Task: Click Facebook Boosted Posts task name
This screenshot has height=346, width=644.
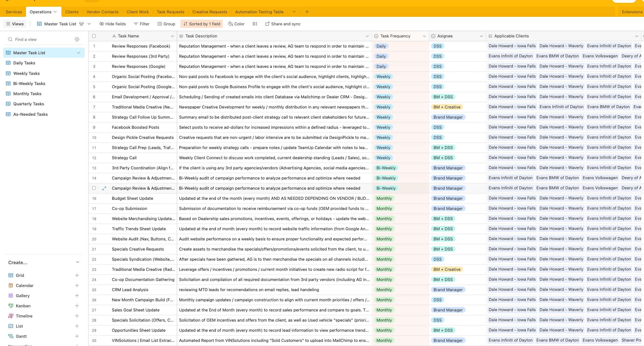Action: click(136, 127)
